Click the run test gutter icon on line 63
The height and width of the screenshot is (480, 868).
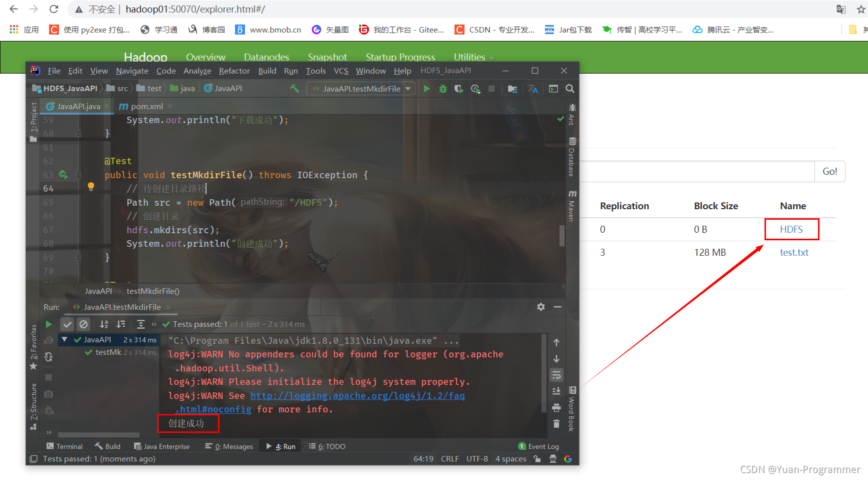tap(63, 174)
